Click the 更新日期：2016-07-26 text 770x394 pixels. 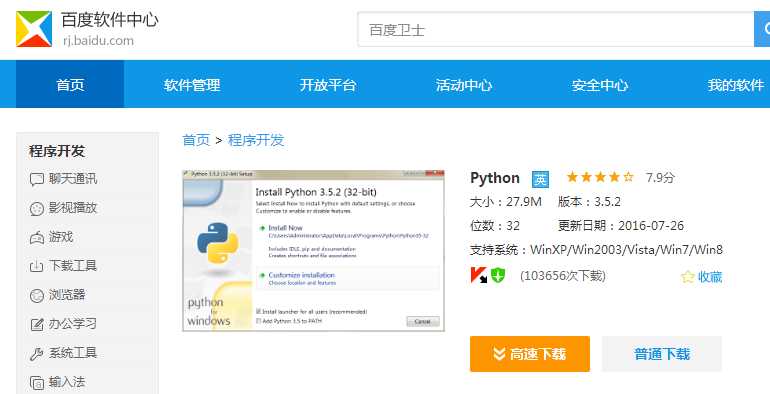pyautogui.click(x=621, y=226)
